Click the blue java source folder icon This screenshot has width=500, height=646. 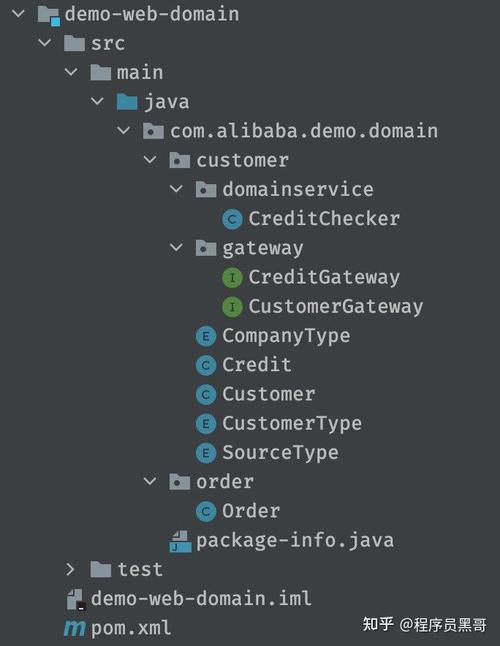[x=127, y=102]
